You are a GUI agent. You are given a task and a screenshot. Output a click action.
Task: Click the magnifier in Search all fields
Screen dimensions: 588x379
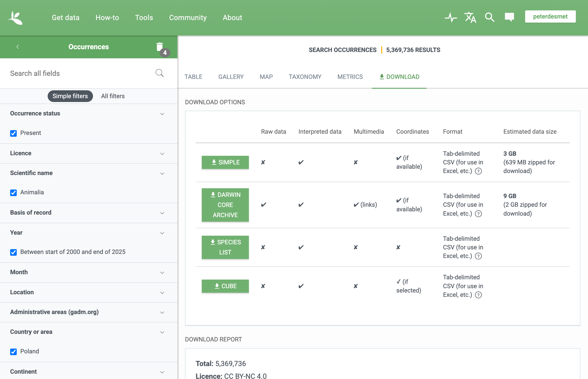[x=159, y=73]
